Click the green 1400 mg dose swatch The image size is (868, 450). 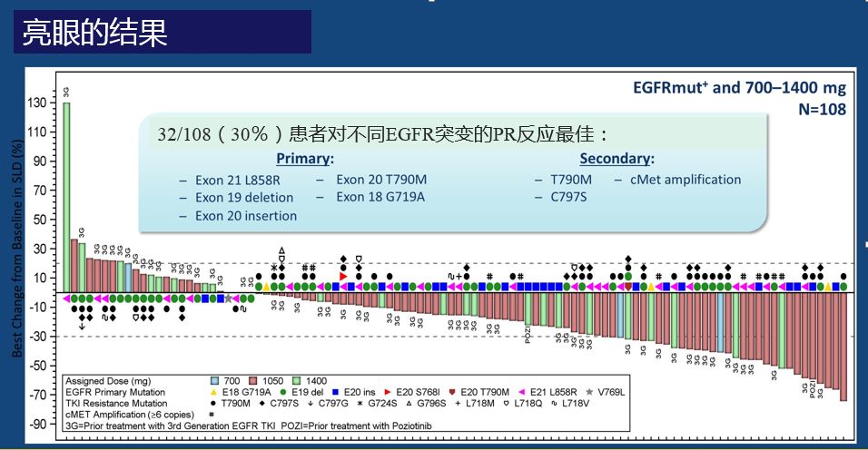coord(296,381)
